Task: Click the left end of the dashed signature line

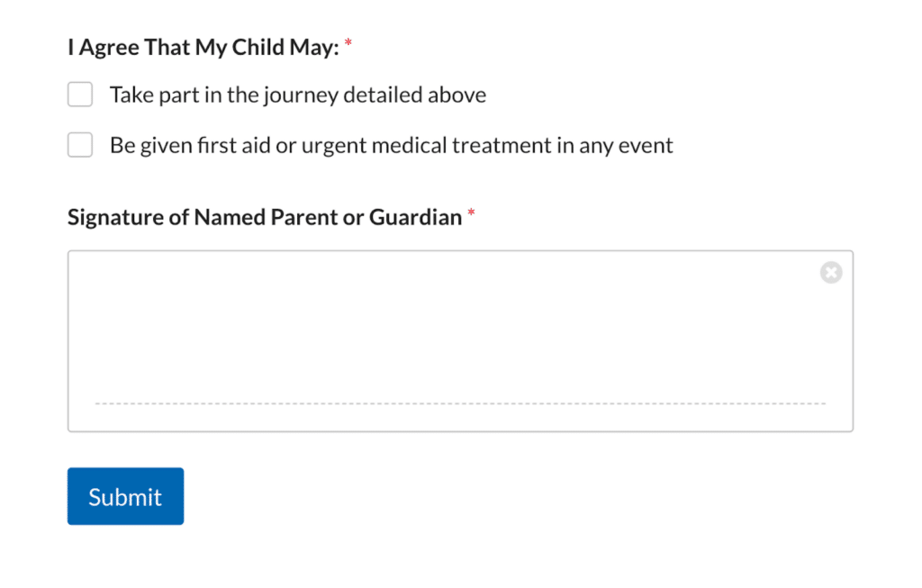Action: pyautogui.click(x=99, y=403)
